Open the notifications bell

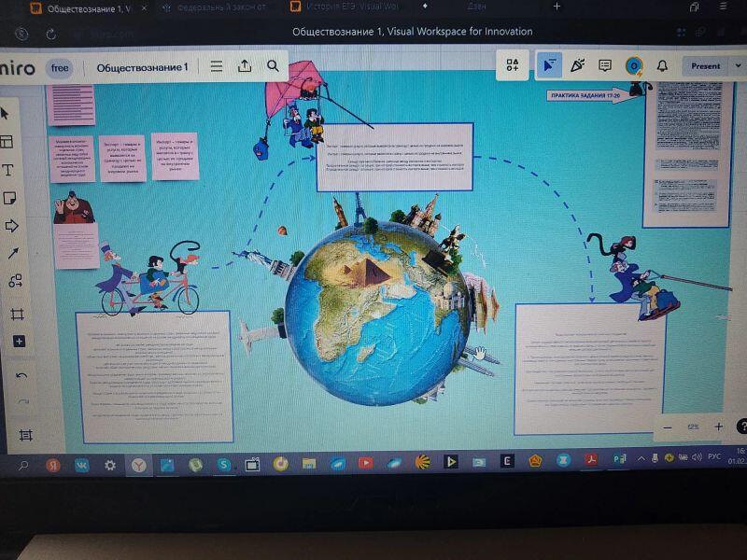662,66
